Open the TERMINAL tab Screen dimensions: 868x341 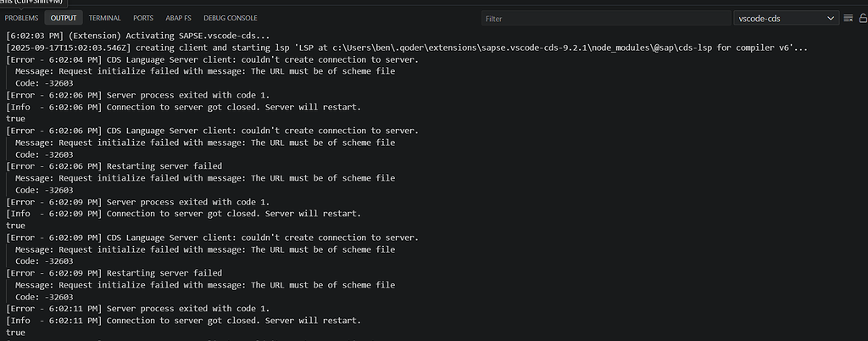coord(105,18)
